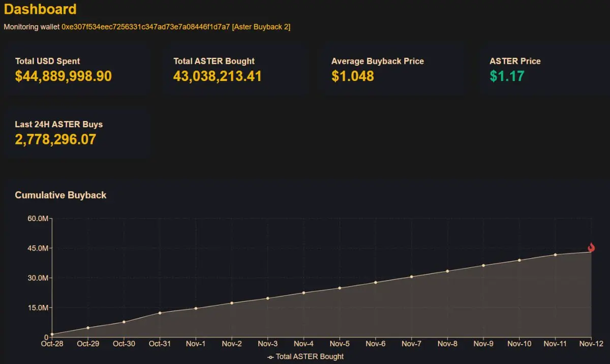Click the Nov-3 data point on chart
The height and width of the screenshot is (364, 610).
[268, 298]
